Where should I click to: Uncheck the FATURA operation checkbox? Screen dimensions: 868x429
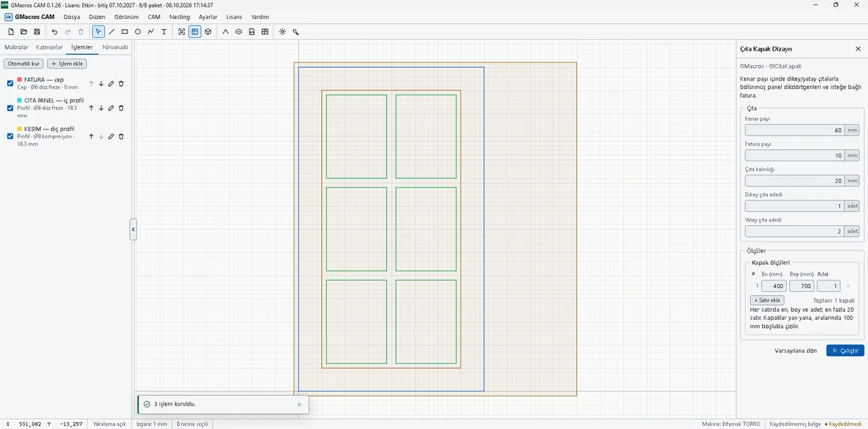coord(10,83)
